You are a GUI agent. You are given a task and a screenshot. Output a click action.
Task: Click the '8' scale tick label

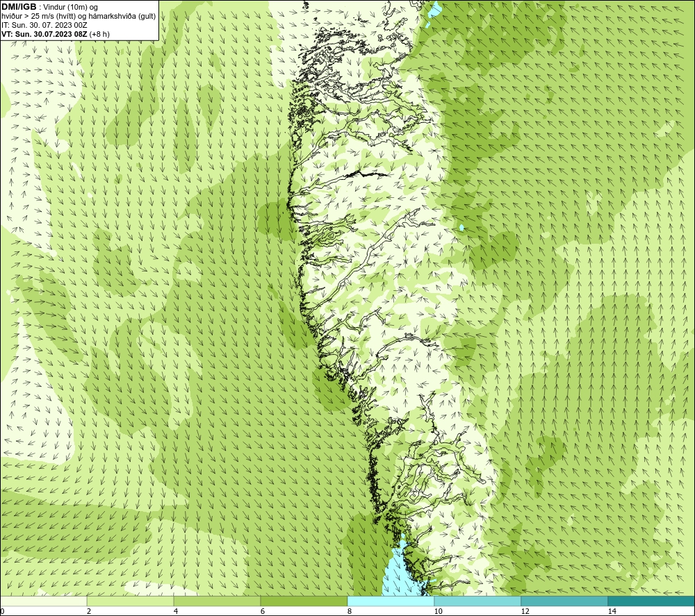coord(350,611)
